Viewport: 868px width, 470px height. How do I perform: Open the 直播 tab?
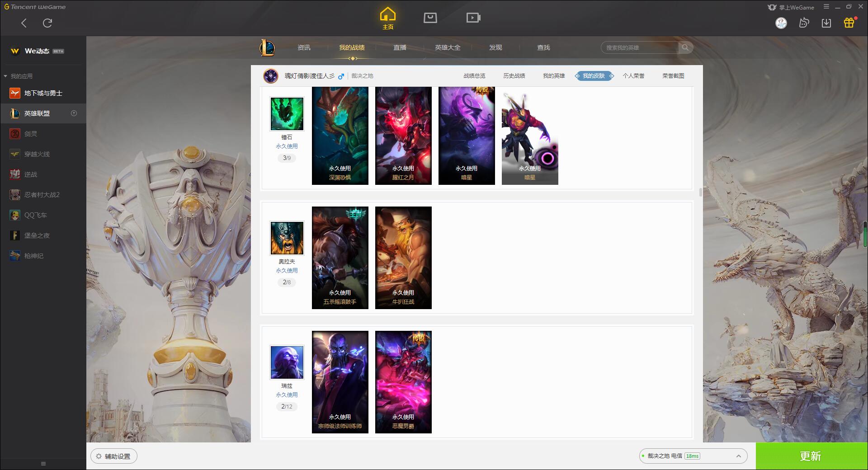pos(400,47)
